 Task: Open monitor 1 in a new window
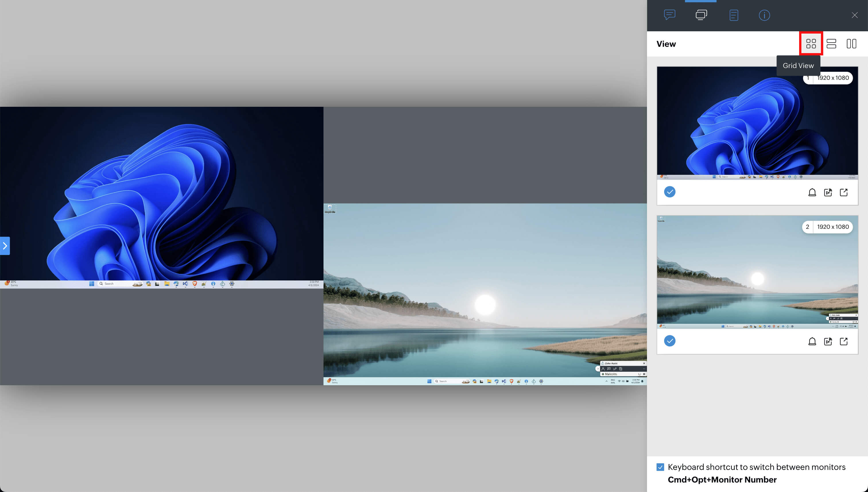tap(844, 192)
